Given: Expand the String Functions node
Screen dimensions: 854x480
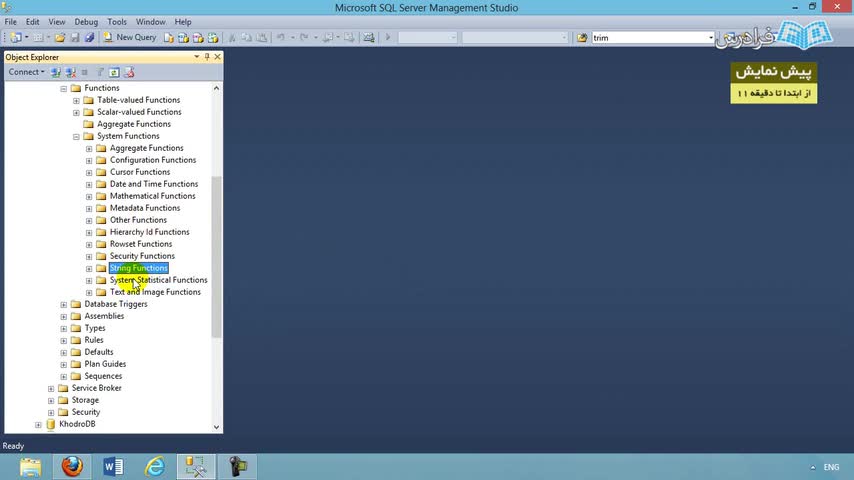Looking at the screenshot, I should 89,268.
